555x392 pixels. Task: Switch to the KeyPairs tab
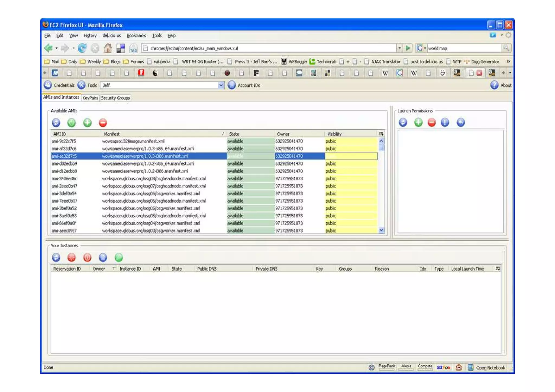(x=90, y=98)
